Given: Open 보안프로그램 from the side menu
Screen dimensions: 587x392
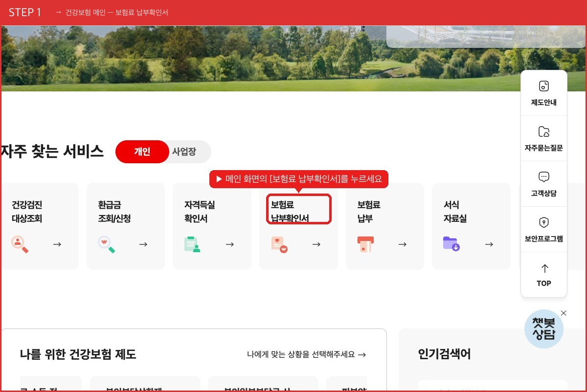Looking at the screenshot, I should [544, 229].
